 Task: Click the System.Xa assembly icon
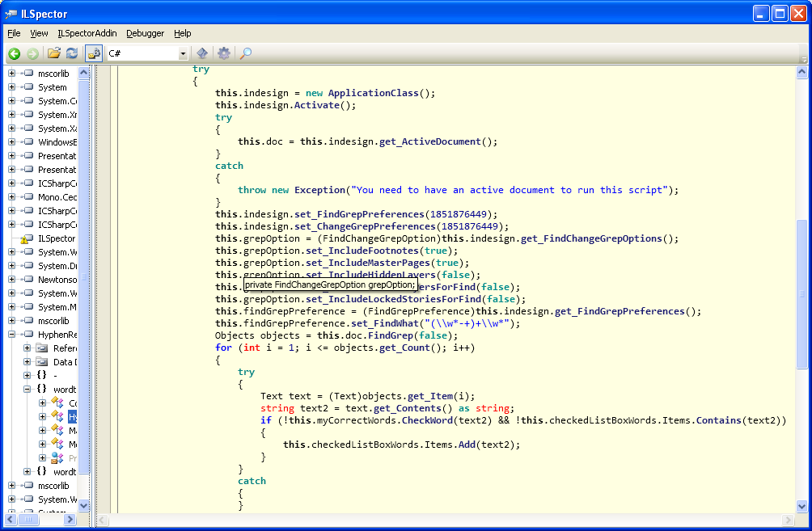[x=28, y=129]
